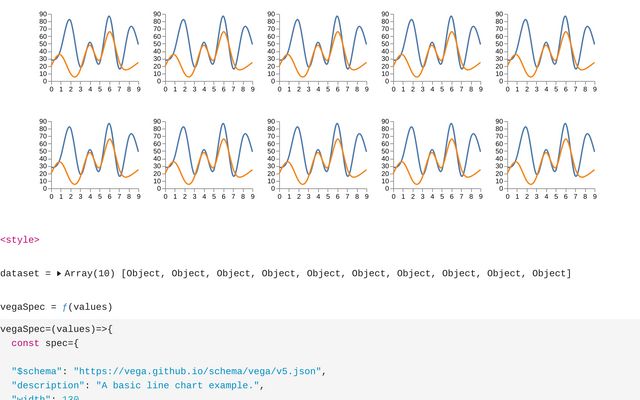The image size is (640, 400).
Task: Click the last Object in the dataset array
Action: [552, 273]
